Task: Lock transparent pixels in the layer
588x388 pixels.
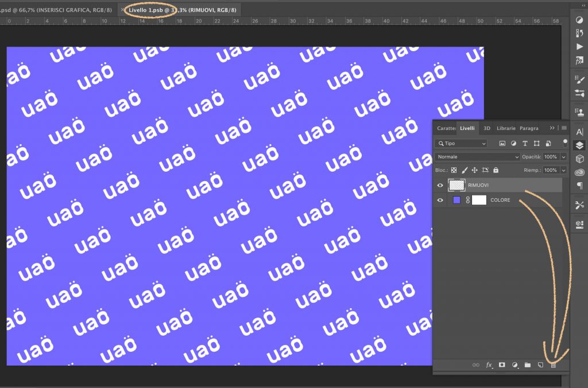Action: pyautogui.click(x=454, y=170)
